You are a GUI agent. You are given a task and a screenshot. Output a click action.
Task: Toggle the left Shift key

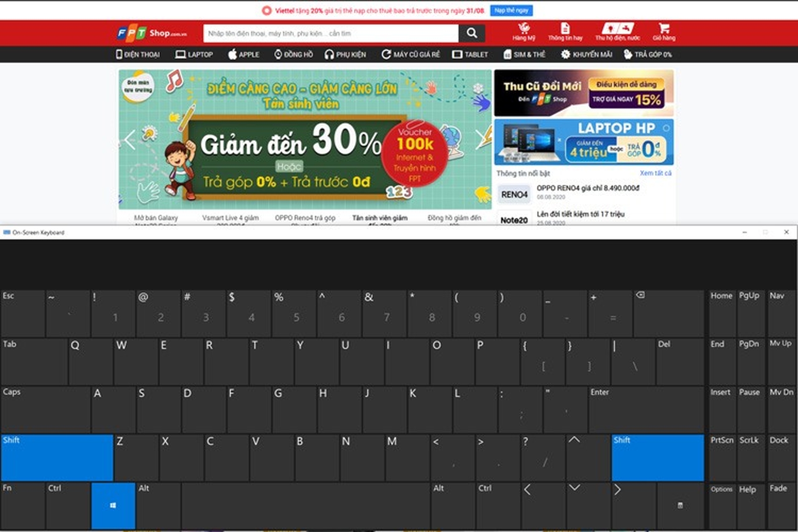(x=57, y=458)
